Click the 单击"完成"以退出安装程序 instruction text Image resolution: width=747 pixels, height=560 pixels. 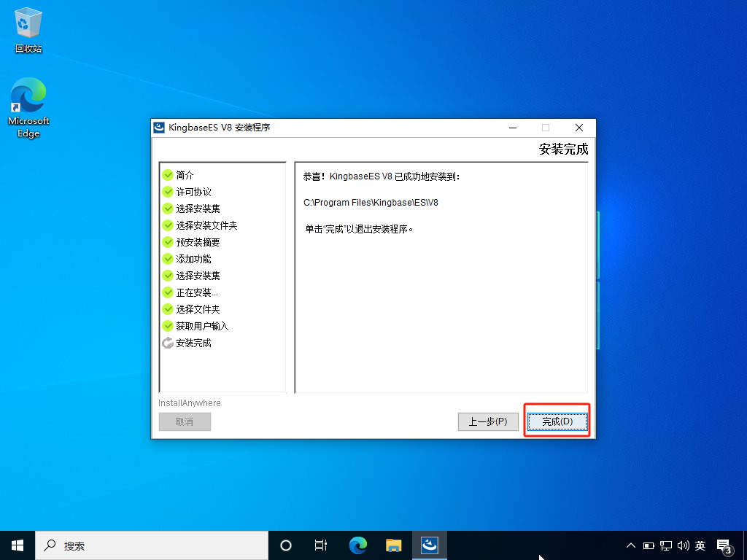(x=359, y=229)
